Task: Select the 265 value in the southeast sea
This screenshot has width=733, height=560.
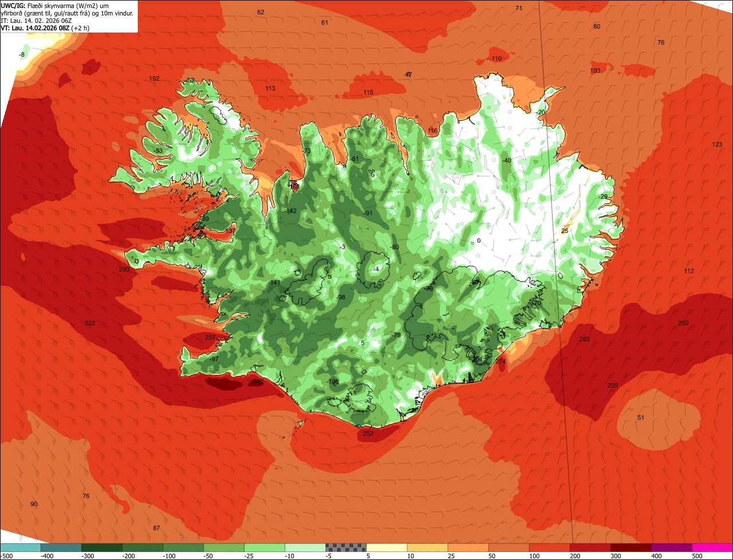Action: click(x=585, y=339)
